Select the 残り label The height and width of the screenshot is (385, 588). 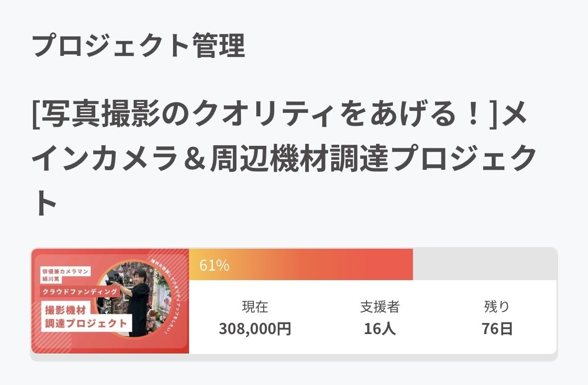tap(497, 307)
